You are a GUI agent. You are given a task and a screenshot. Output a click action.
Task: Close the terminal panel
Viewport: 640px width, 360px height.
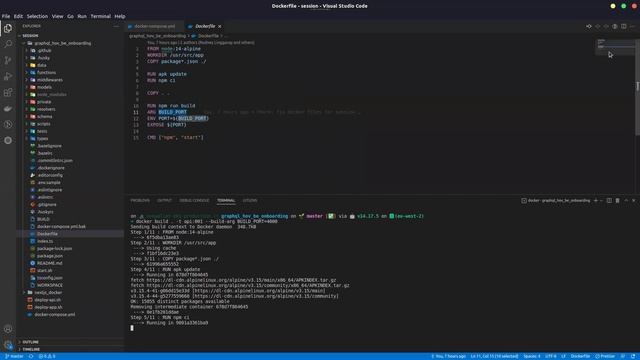pyautogui.click(x=633, y=200)
